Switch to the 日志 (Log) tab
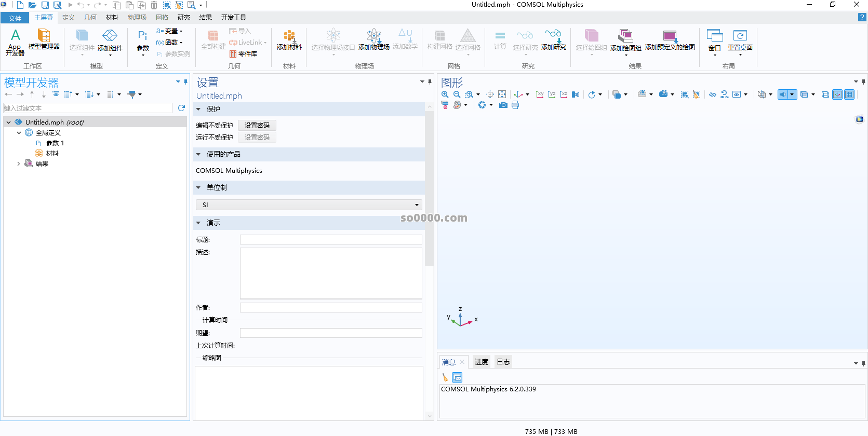This screenshot has height=436, width=868. point(503,362)
